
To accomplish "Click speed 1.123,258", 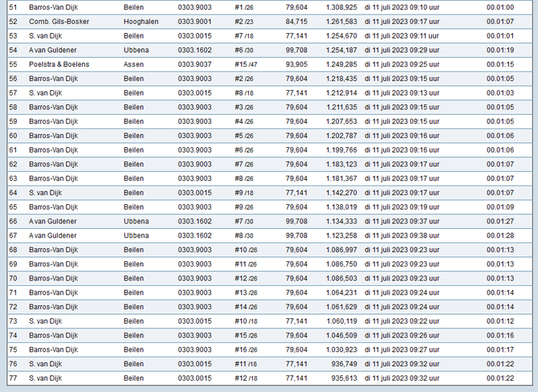I will (x=341, y=235).
